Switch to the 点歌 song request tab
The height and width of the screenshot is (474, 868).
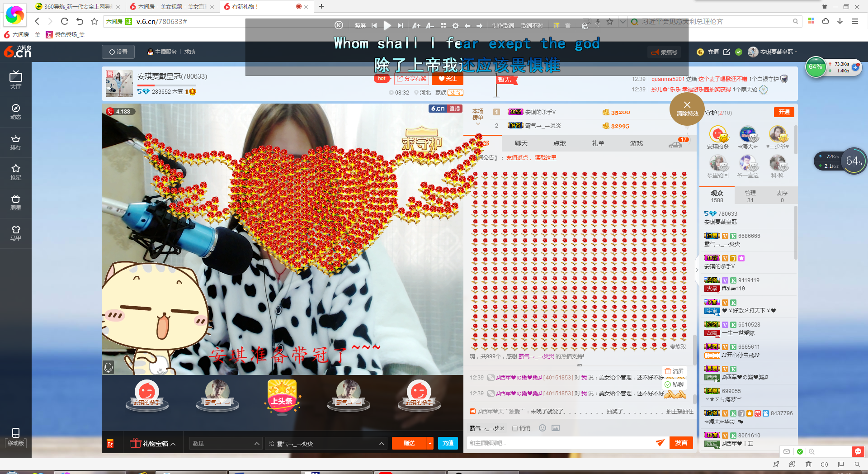coord(560,143)
